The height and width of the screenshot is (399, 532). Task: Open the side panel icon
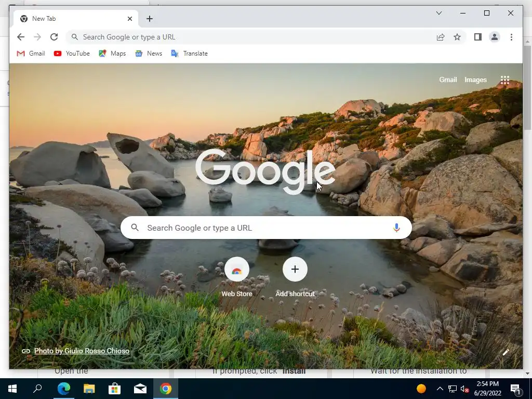click(x=478, y=37)
